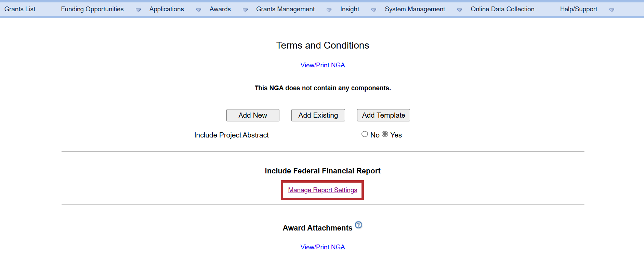Viewport: 644px width, 263px height.
Task: Expand the Applications dropdown arrow
Action: click(198, 10)
